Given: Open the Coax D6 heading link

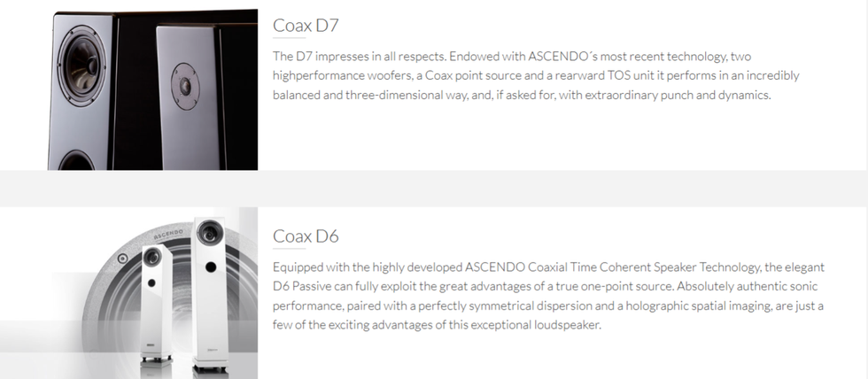Looking at the screenshot, I should (x=306, y=236).
